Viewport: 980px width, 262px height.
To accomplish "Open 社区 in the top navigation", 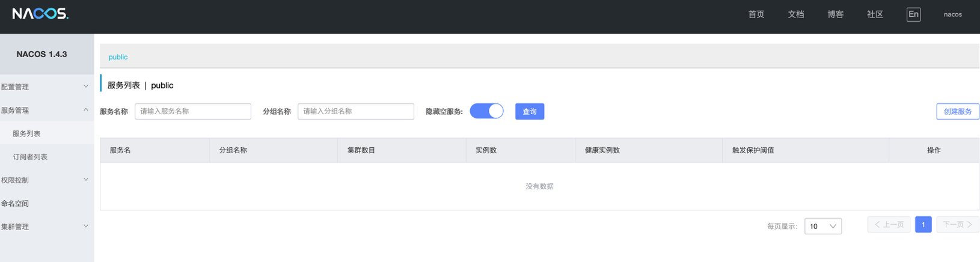I will pyautogui.click(x=875, y=14).
